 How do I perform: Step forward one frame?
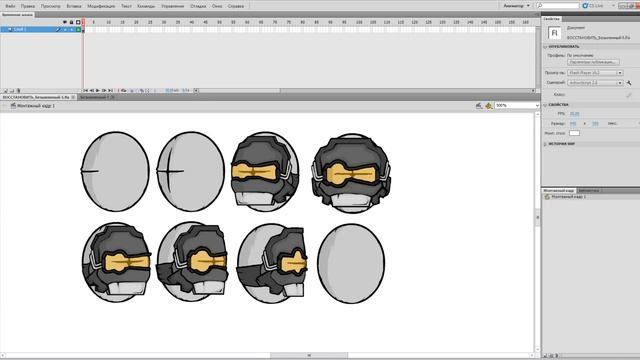click(104, 91)
